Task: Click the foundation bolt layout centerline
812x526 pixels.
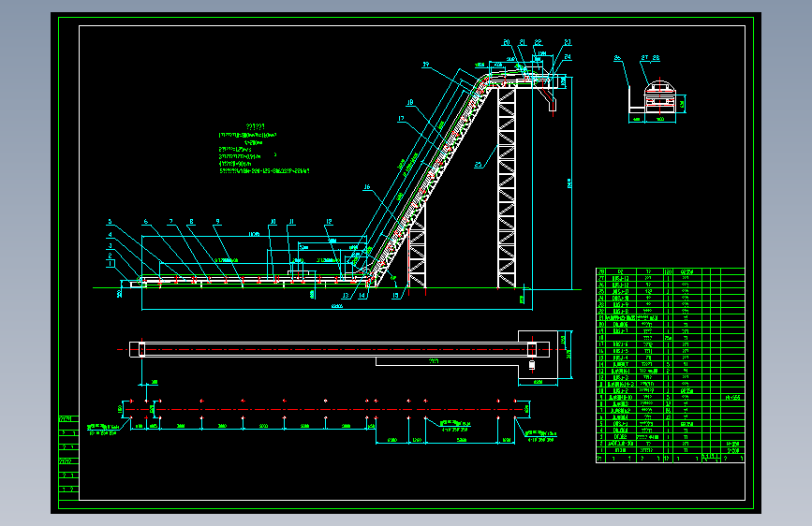Action: 326,409
